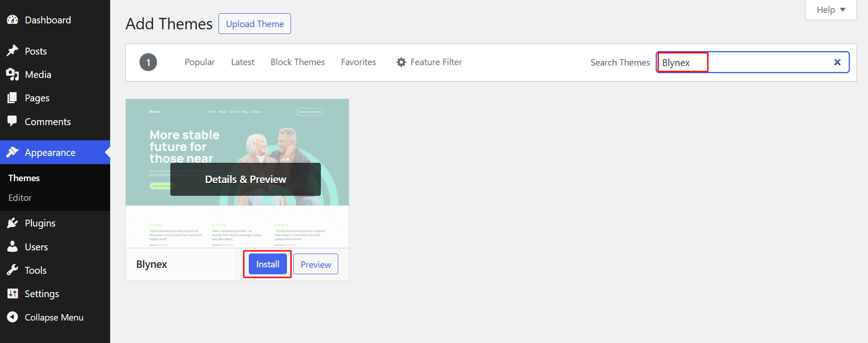
Task: Click the Blynex theme screenshot thumbnail
Action: pyautogui.click(x=237, y=173)
